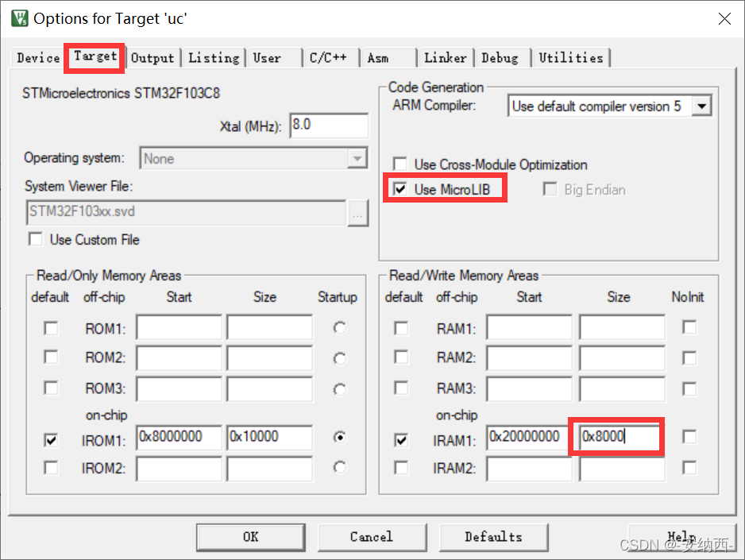Edit the IRAM1 Size value 0x8000
745x560 pixels.
(619, 438)
